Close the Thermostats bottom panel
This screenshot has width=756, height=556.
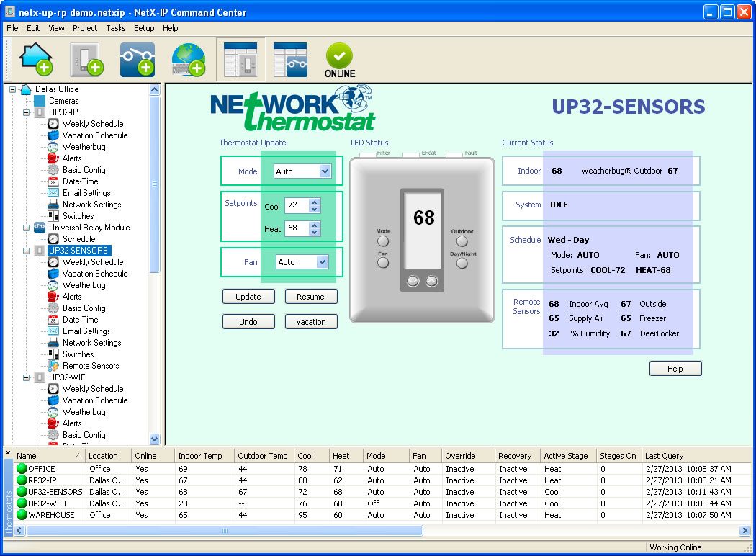(x=8, y=453)
